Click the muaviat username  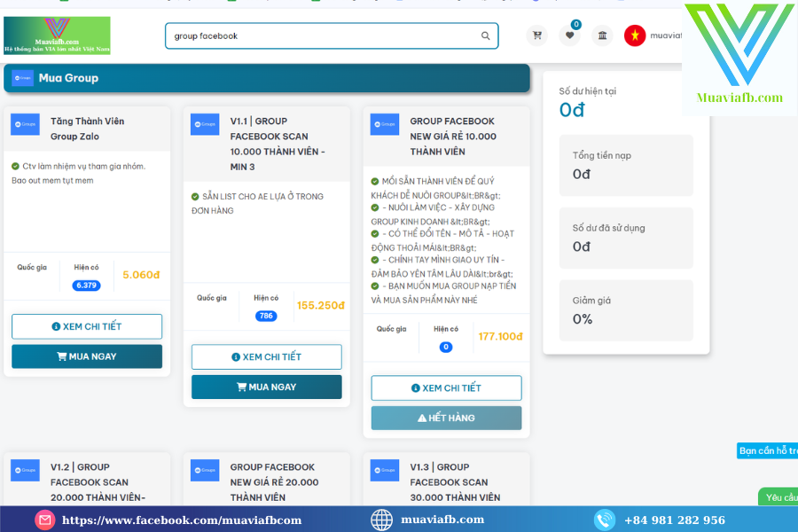pyautogui.click(x=666, y=35)
